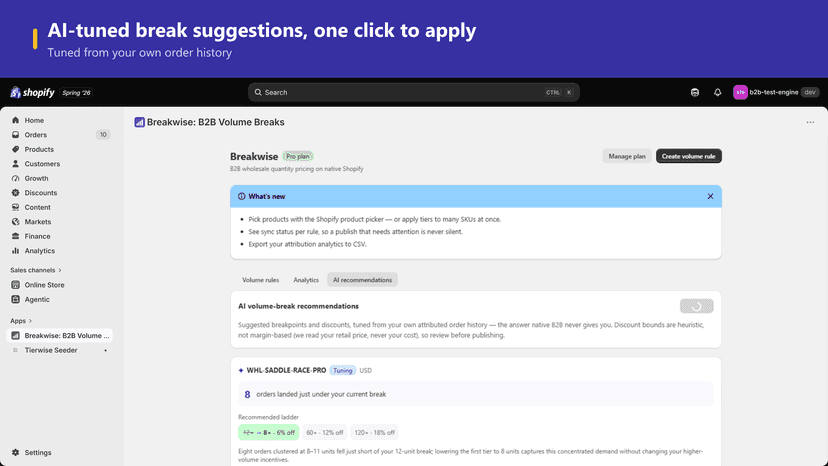This screenshot has height=466, width=828.
Task: Select the 120+ 18% off tier chip
Action: 374,432
